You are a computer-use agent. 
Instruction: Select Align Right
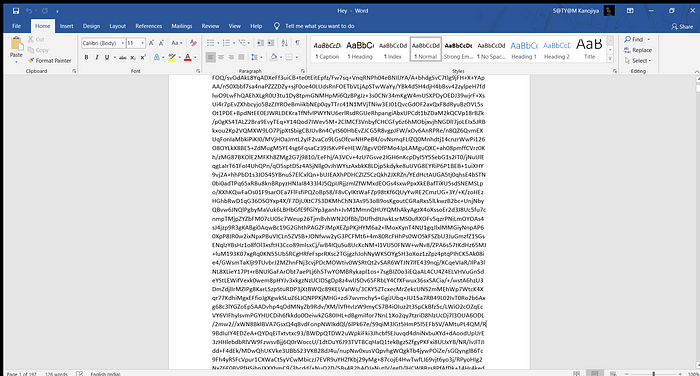tap(231, 58)
